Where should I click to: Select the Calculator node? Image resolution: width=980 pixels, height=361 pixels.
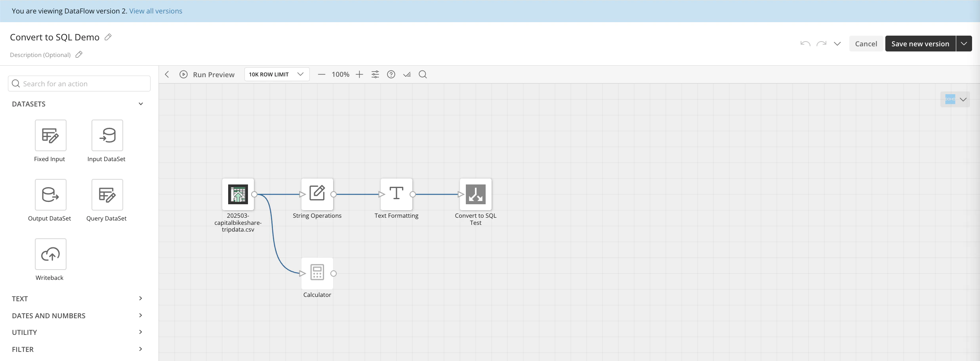point(317,274)
